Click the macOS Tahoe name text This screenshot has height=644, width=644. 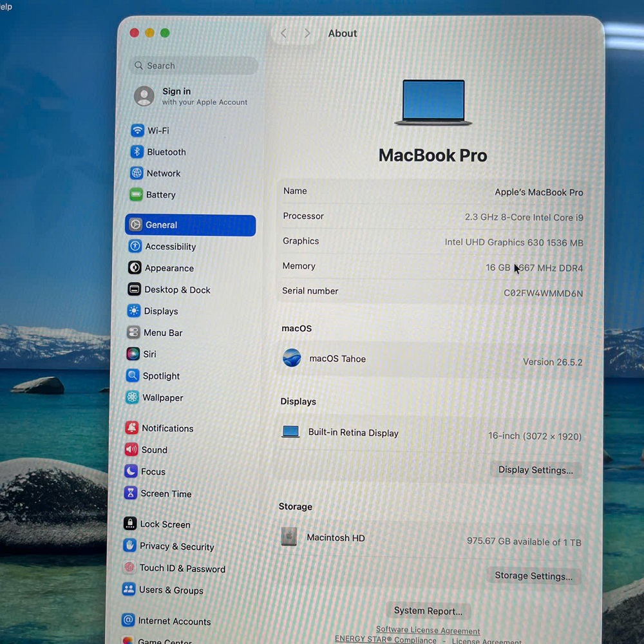(337, 359)
